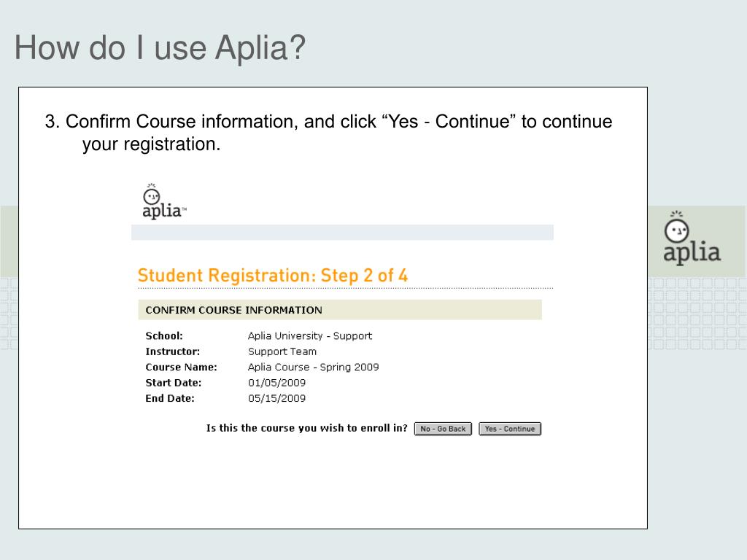Click the question Is this the course you wish to enroll in?
Image resolution: width=747 pixels, height=560 pixels.
pyautogui.click(x=307, y=428)
